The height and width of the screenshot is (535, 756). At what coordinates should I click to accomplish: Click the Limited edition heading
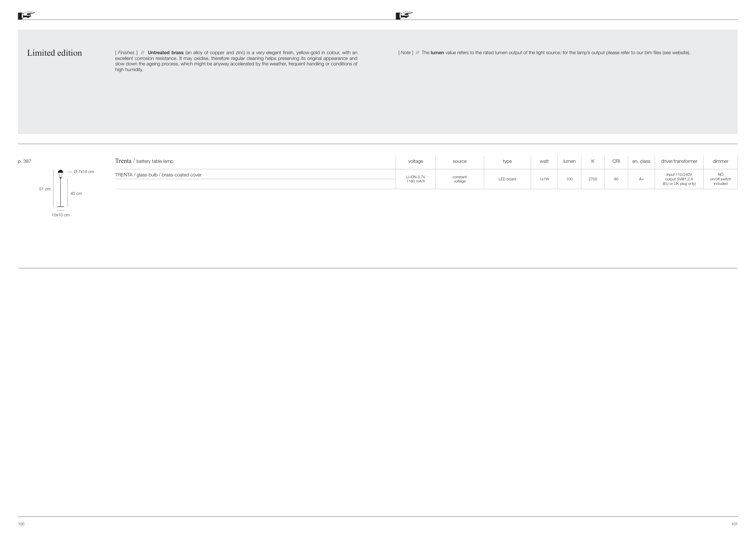(54, 53)
